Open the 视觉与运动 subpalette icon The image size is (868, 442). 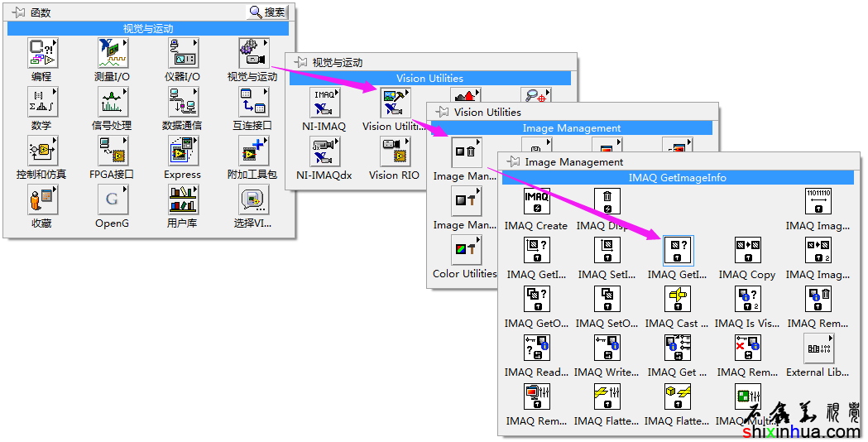coord(252,54)
